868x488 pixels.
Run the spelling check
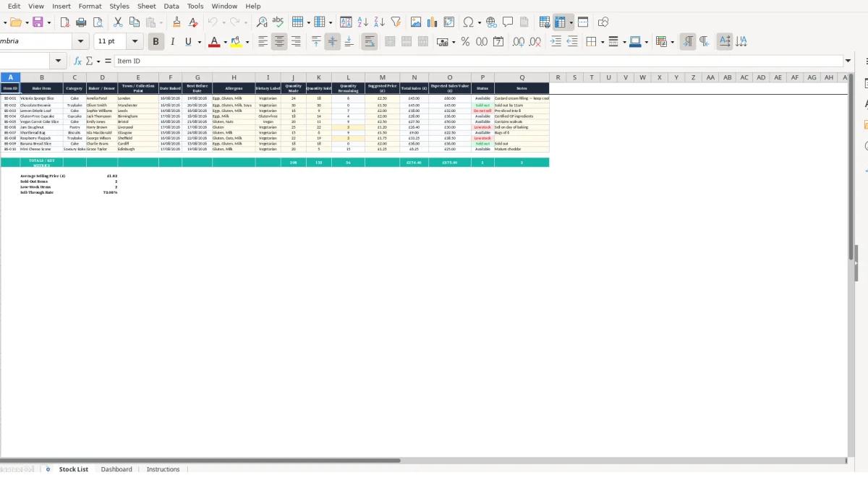click(278, 22)
